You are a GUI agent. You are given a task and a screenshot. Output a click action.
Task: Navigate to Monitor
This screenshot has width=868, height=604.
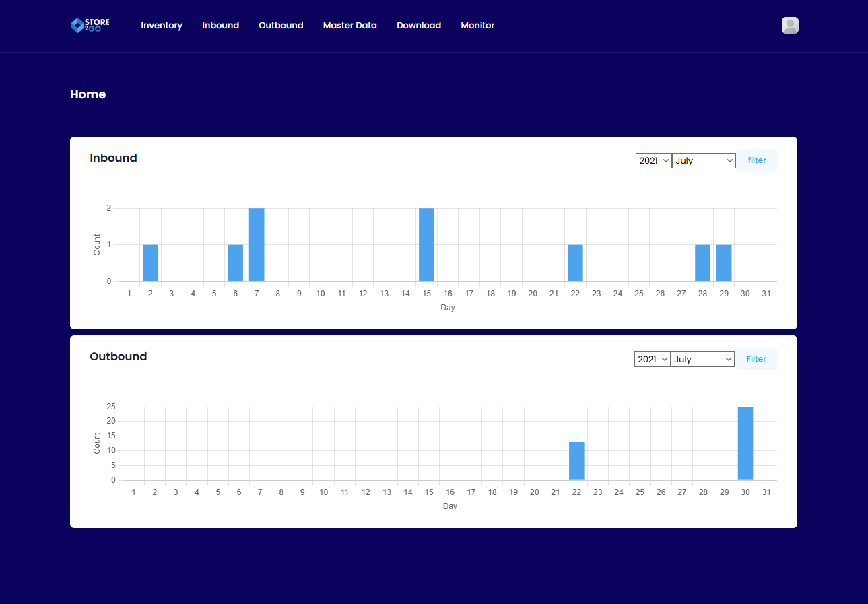pyautogui.click(x=477, y=26)
